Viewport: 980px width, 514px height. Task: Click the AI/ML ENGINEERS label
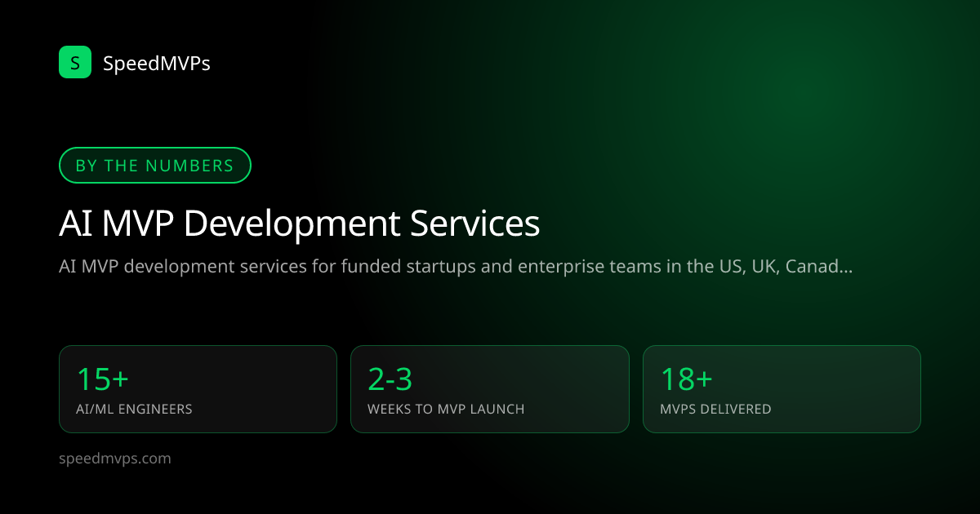coord(134,410)
